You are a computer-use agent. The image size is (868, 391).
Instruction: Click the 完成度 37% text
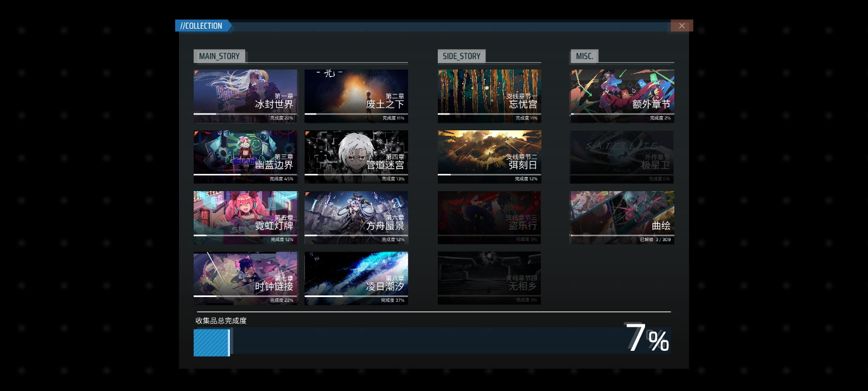(x=393, y=300)
